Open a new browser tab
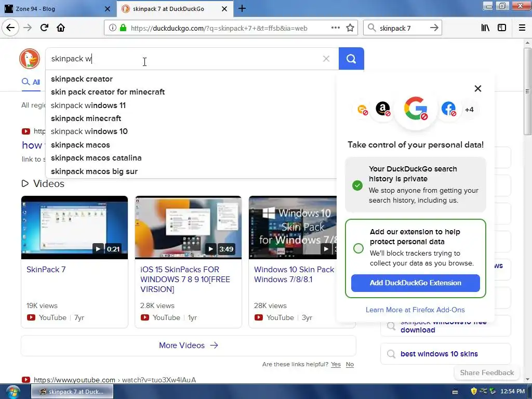Screen dimensions: 532x399 [242, 8]
